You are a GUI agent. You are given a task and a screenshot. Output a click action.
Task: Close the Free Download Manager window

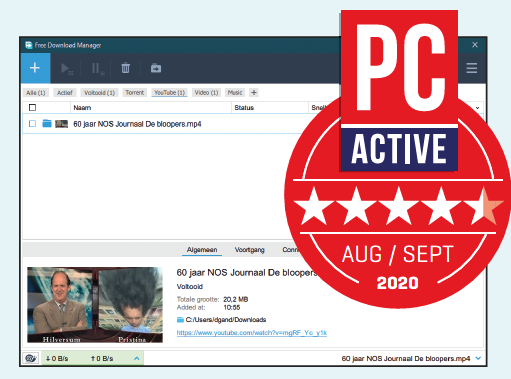475,45
